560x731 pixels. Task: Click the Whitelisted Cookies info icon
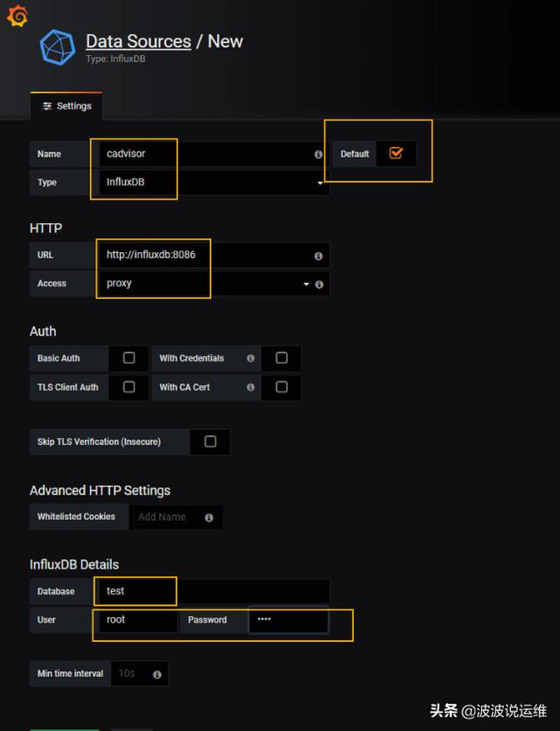pyautogui.click(x=209, y=517)
